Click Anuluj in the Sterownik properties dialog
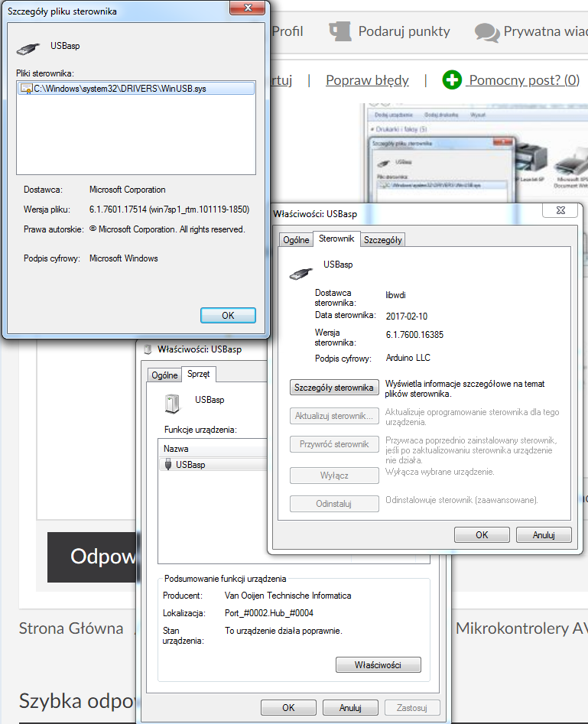 coord(544,534)
